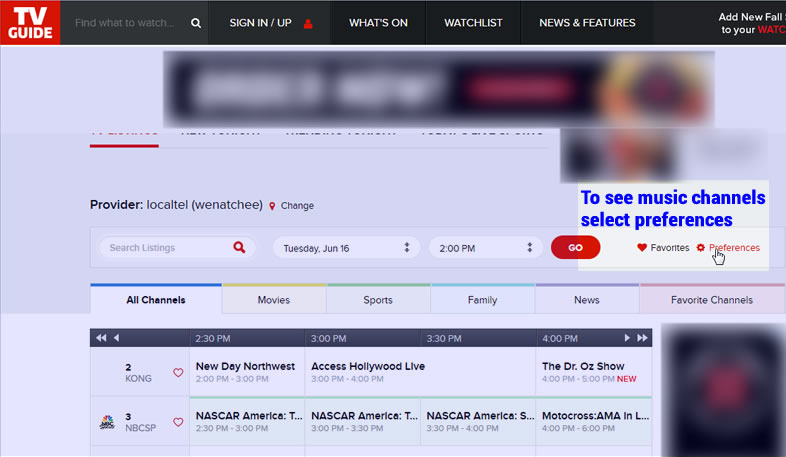Open the WHAT'S ON menu item
The image size is (786, 457).
pyautogui.click(x=378, y=23)
